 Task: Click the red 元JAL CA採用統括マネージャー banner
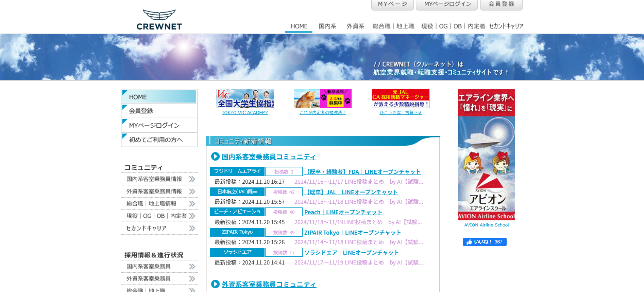tap(401, 98)
